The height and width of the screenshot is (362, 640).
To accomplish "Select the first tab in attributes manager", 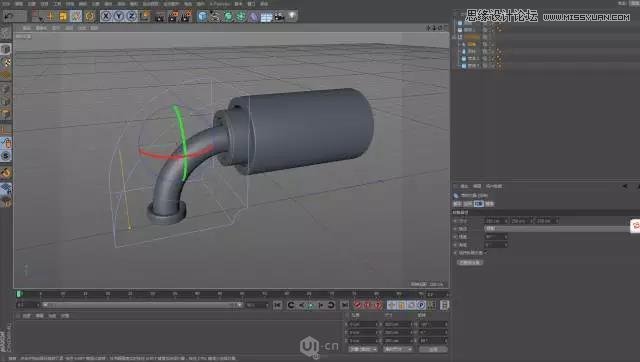I will click(458, 204).
